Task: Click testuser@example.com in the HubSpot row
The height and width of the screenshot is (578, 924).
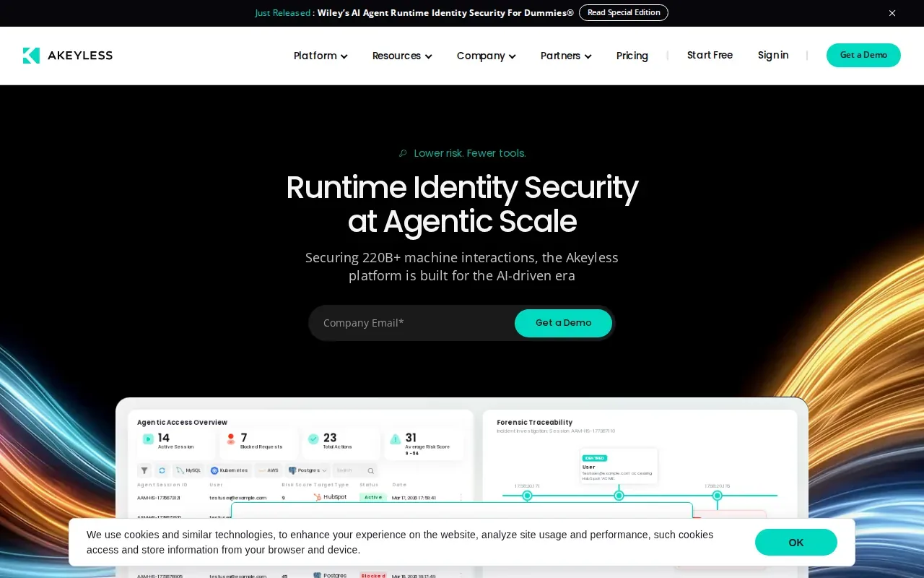Action: (x=238, y=498)
